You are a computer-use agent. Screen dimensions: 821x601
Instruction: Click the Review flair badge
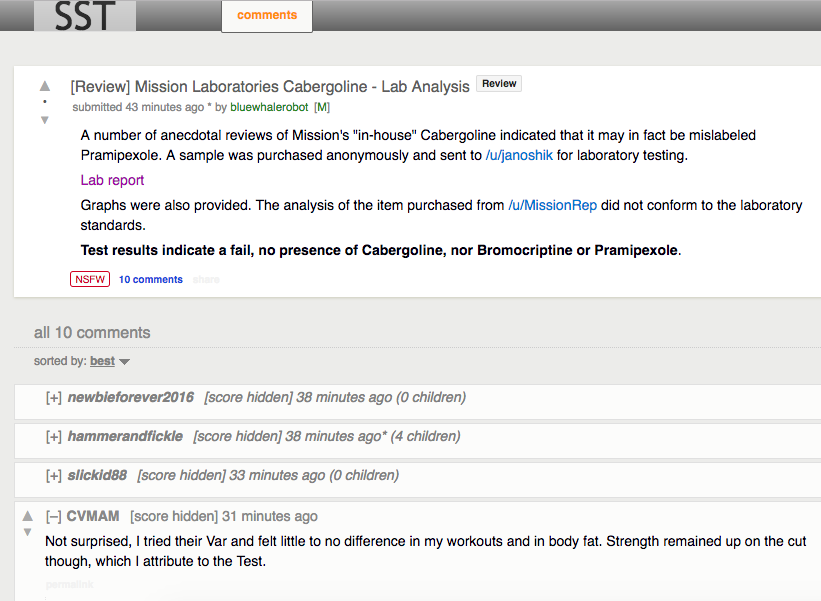click(x=499, y=84)
